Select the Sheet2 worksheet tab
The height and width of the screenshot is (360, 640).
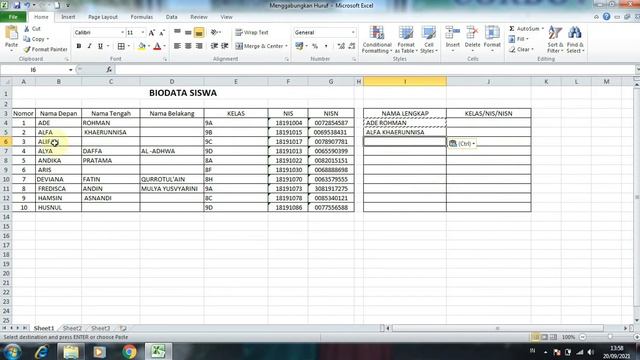(72, 328)
